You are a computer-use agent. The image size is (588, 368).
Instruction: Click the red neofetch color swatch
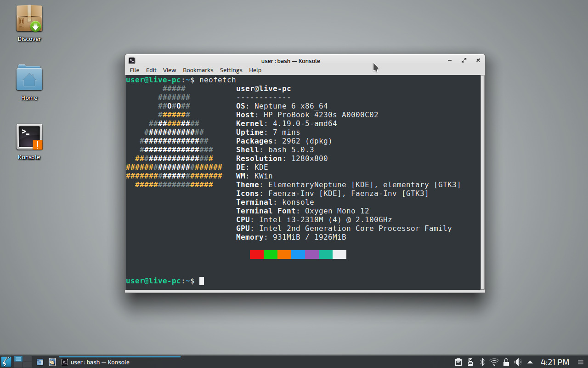[257, 254]
